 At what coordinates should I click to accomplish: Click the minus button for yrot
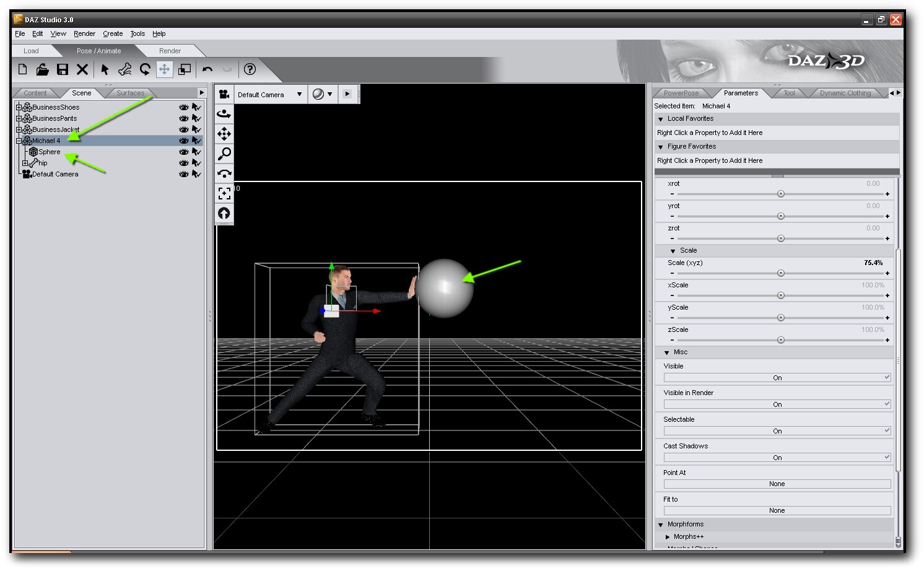(x=672, y=216)
